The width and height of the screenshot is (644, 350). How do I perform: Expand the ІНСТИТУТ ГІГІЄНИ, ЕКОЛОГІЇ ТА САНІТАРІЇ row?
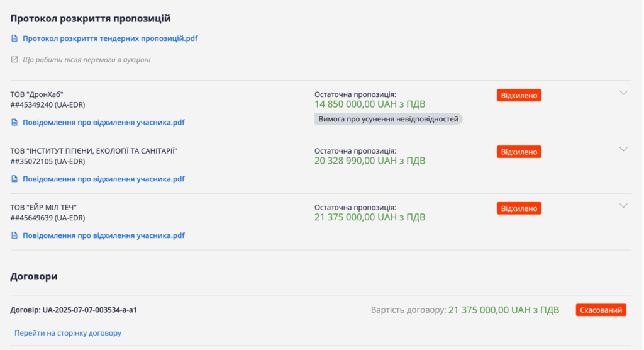pyautogui.click(x=623, y=149)
